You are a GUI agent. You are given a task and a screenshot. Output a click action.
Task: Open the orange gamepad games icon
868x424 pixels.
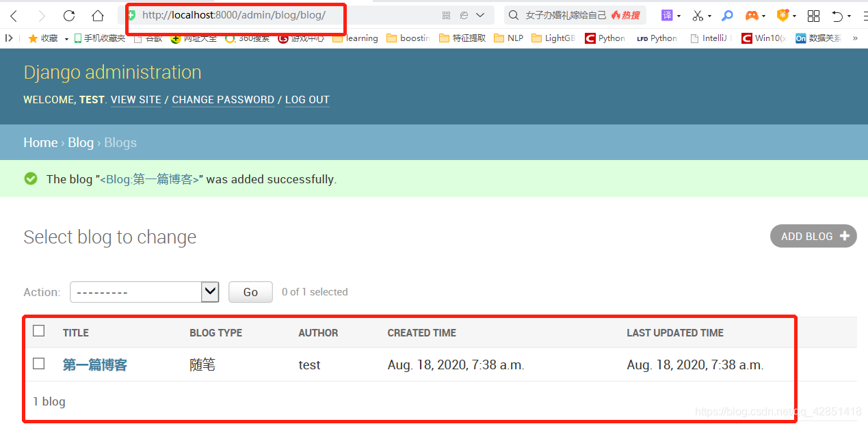click(x=752, y=15)
